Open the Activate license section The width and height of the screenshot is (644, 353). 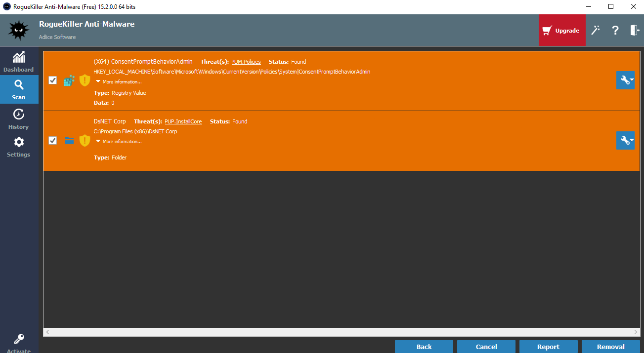coord(19,344)
